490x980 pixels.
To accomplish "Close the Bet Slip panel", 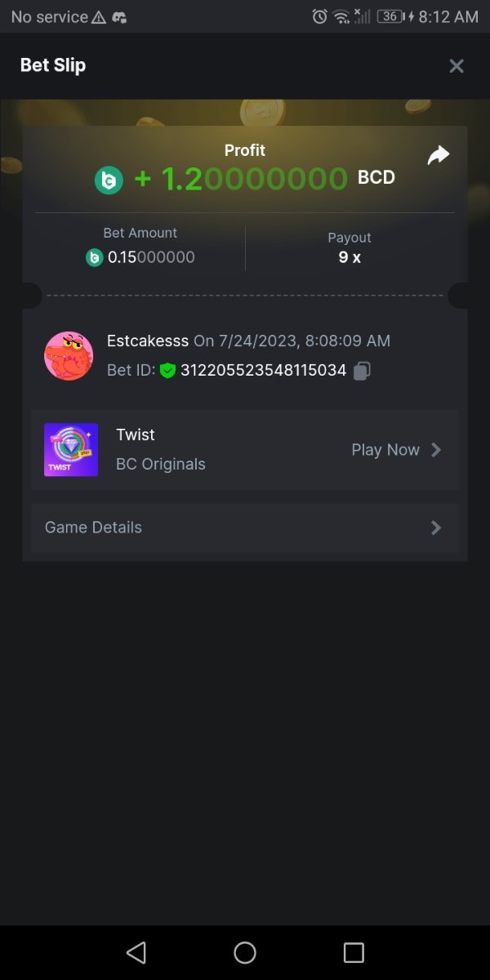I will pyautogui.click(x=457, y=66).
